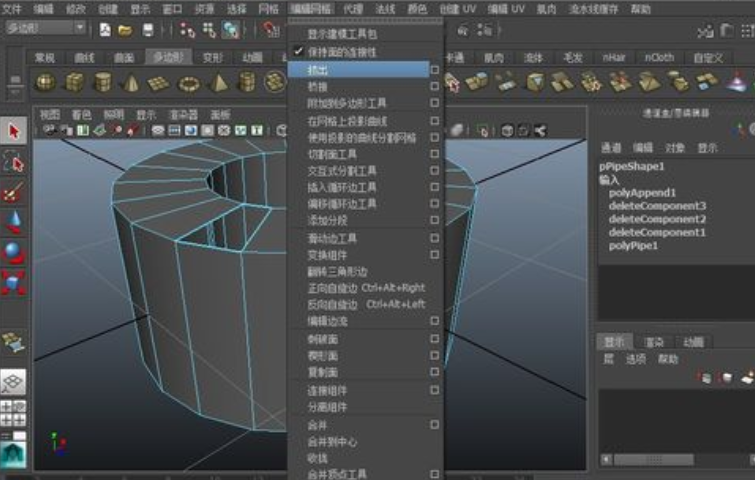Viewport: 755px width, 480px height.
Task: Activate the Lasso select tool
Action: 13,161
